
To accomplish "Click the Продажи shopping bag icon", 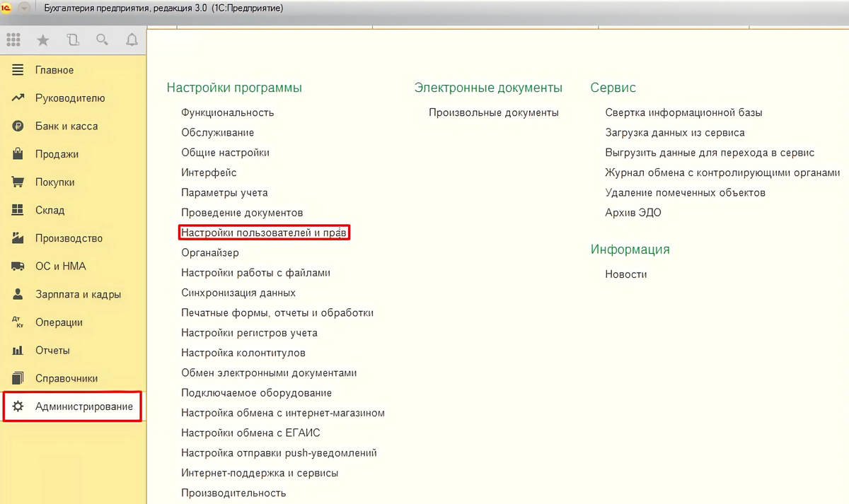I will (18, 154).
